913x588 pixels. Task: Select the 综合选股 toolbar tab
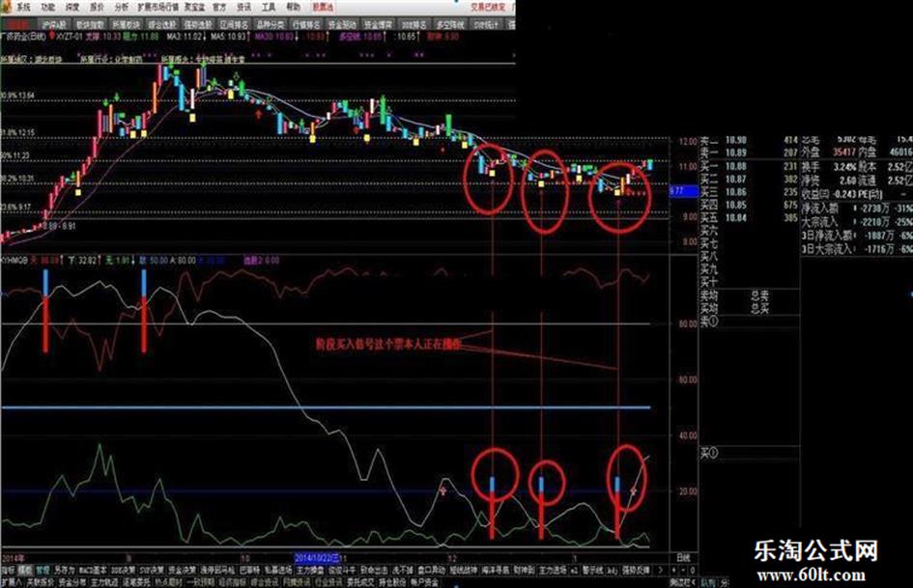coord(163,25)
